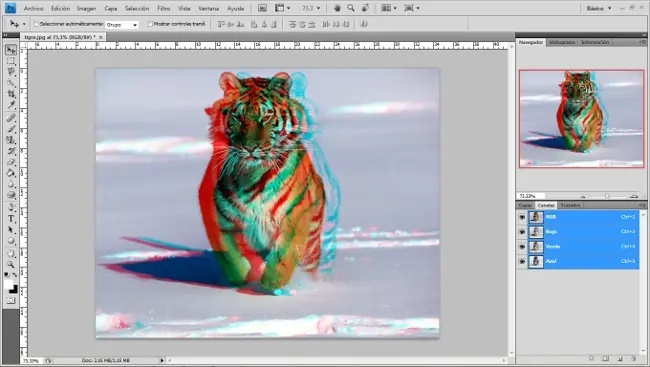This screenshot has width=650, height=367.
Task: Toggle visibility of Rojo channel
Action: [x=522, y=232]
